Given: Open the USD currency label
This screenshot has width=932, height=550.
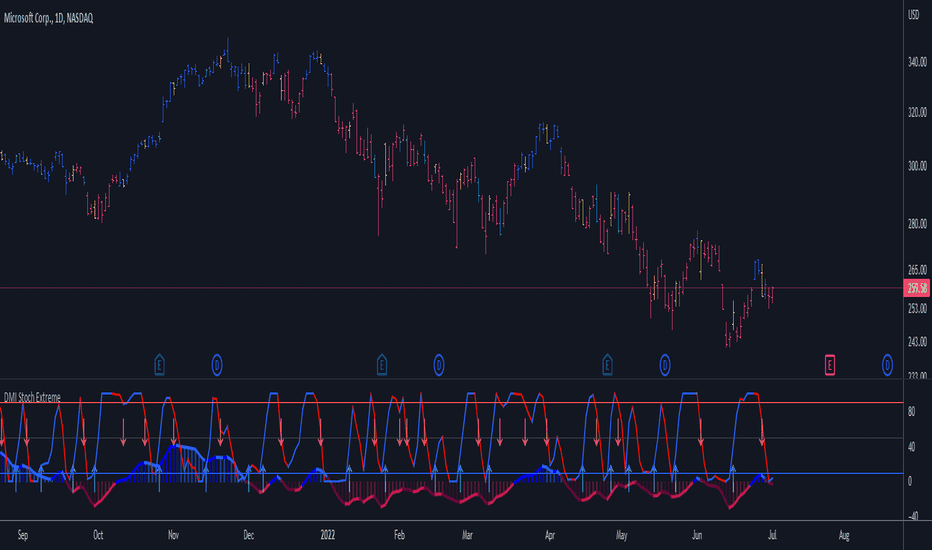Looking at the screenshot, I should (x=914, y=15).
